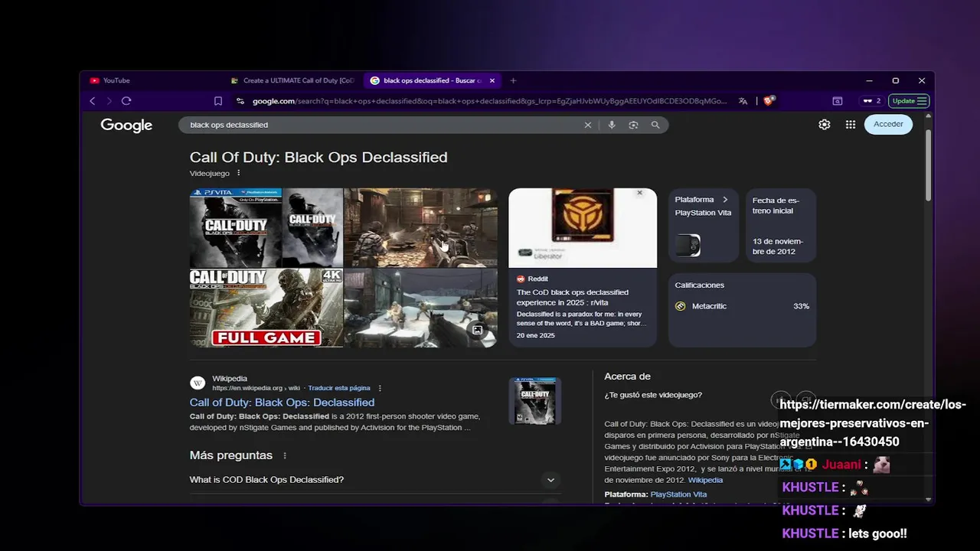
Task: Open a new tab with the plus button
Action: pos(513,80)
